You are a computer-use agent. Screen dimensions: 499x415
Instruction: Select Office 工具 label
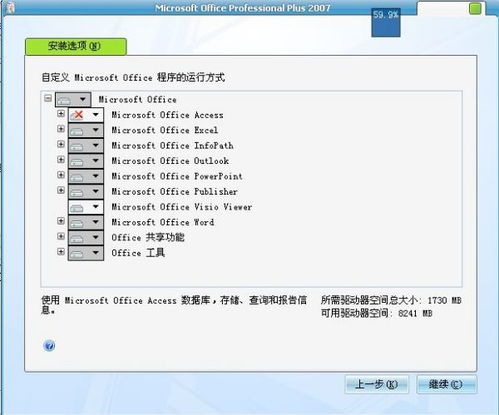click(138, 253)
